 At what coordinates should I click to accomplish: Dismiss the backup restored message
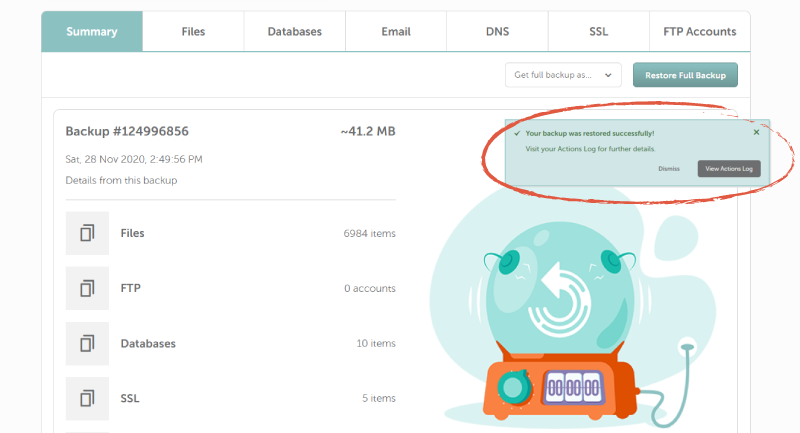pyautogui.click(x=669, y=169)
